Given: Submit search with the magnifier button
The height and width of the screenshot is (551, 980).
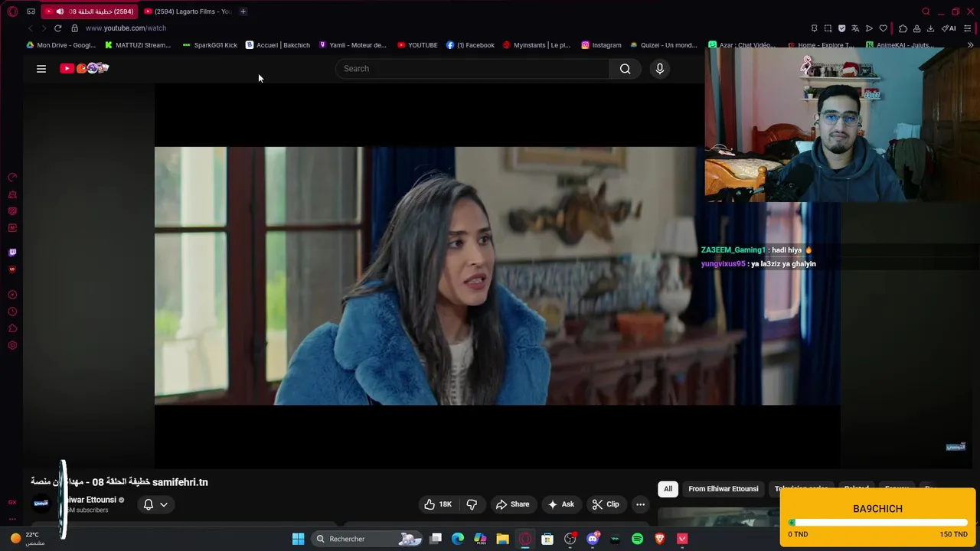Looking at the screenshot, I should point(626,69).
